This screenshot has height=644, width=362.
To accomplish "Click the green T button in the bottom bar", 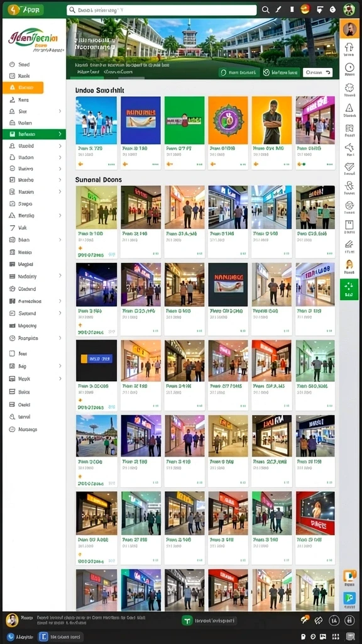I will coord(187,621).
